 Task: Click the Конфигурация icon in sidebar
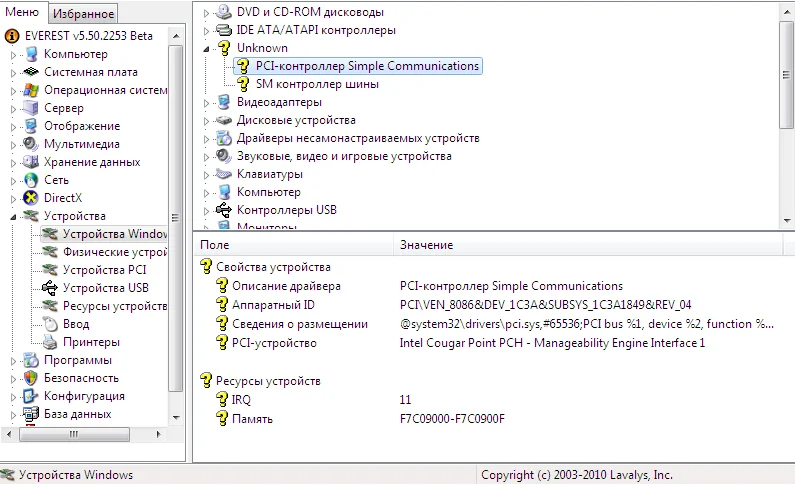(x=31, y=396)
